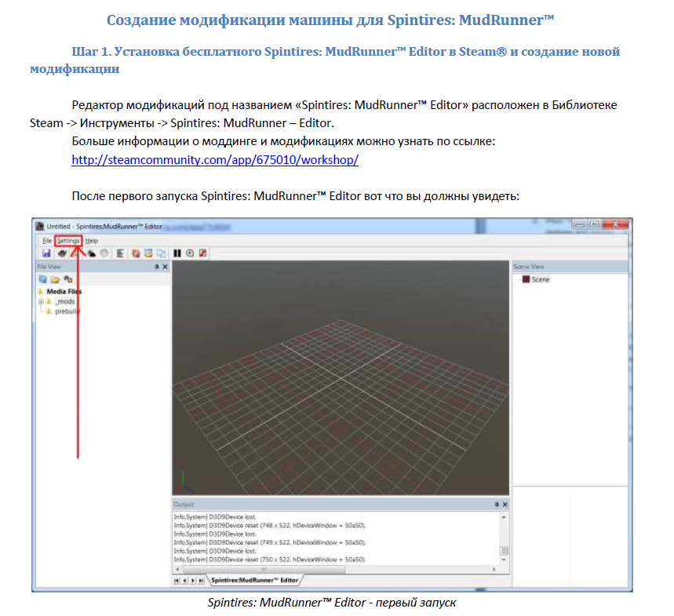Minimize the MudRunner Editor window
Image resolution: width=674 pixels, height=616 pixels.
coord(580,224)
